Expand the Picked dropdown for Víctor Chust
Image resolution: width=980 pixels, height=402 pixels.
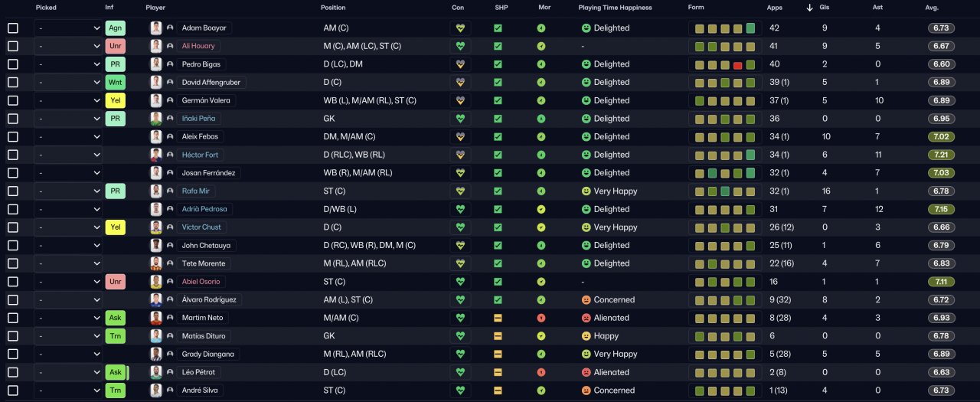68,227
